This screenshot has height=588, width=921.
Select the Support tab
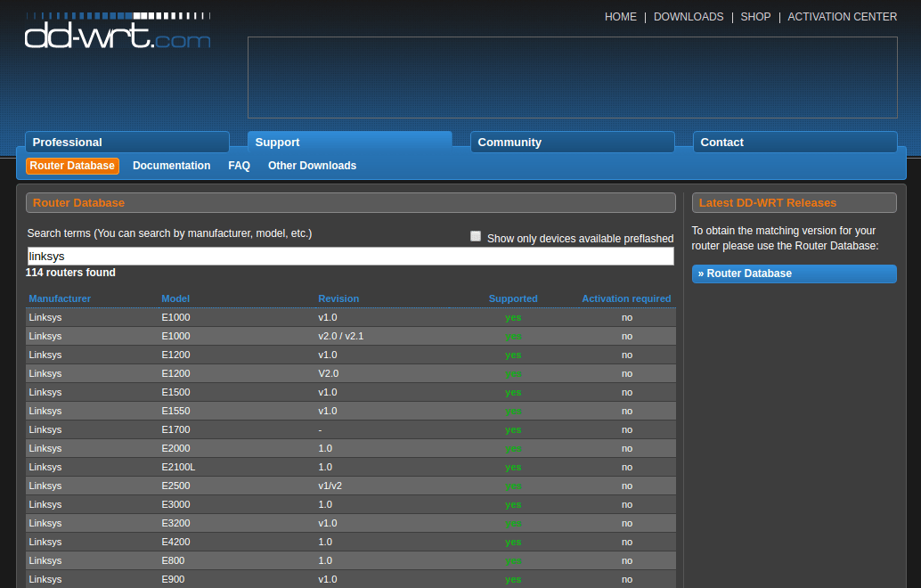(x=349, y=143)
